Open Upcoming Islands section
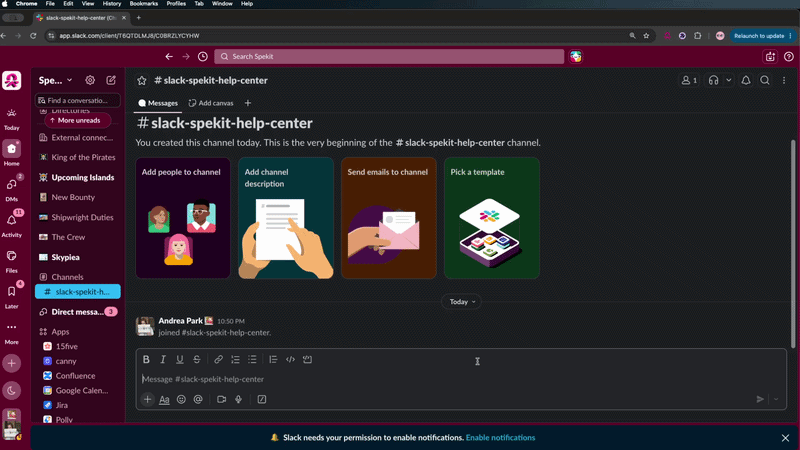The width and height of the screenshot is (800, 450). click(x=78, y=178)
